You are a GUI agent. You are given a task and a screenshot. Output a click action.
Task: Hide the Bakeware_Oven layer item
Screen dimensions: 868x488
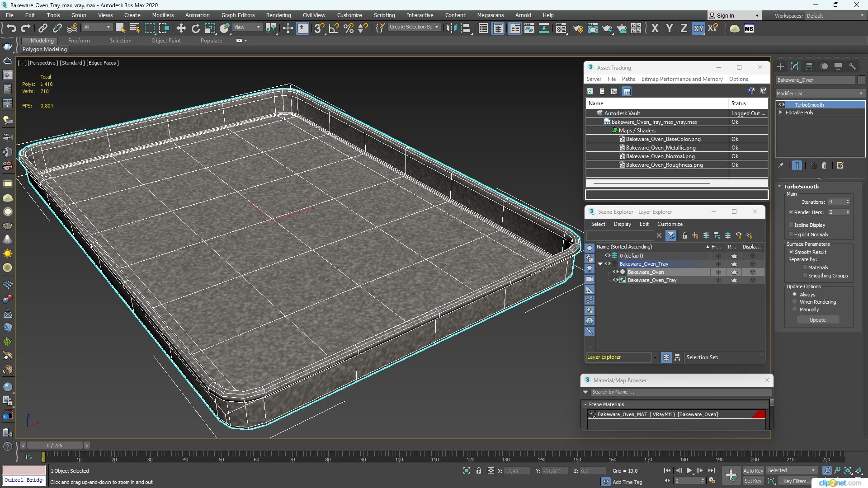[x=615, y=272]
